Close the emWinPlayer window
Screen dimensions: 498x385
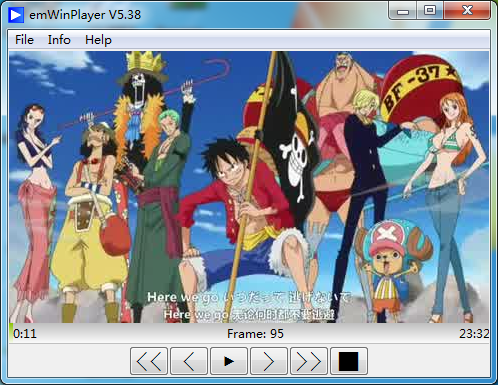[467, 11]
